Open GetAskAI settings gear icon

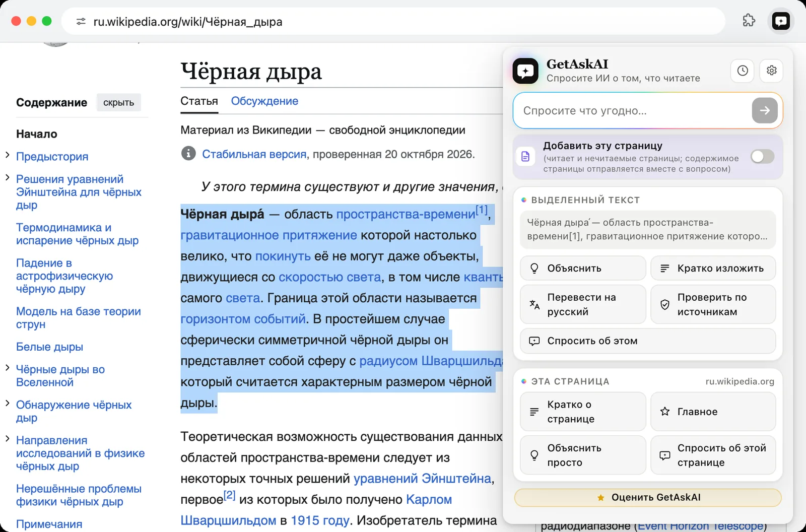771,71
